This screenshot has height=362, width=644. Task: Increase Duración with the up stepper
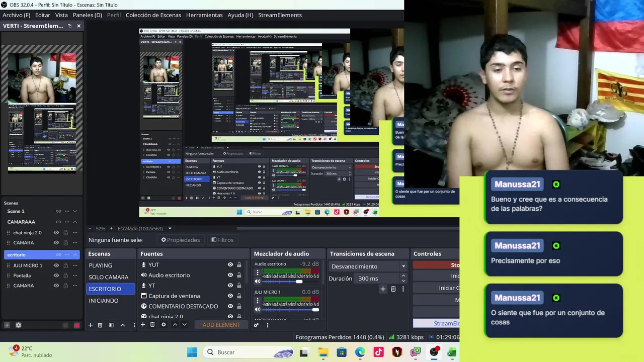click(x=403, y=276)
